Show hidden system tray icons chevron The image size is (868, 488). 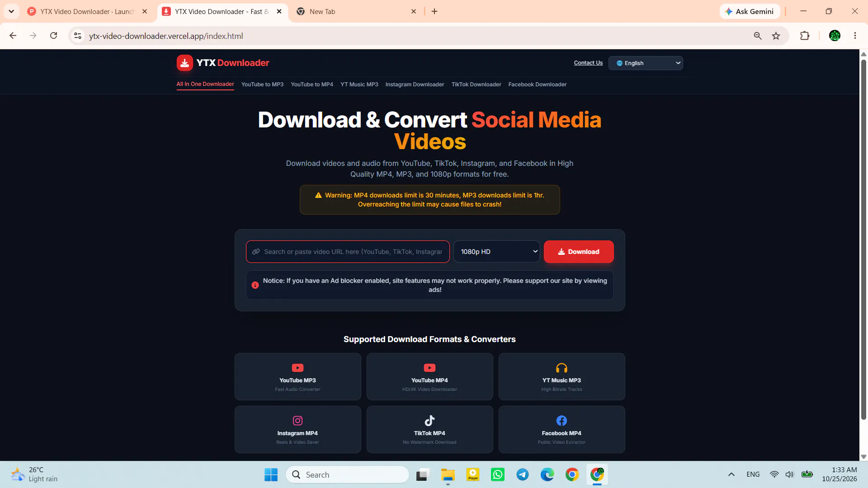pos(731,474)
